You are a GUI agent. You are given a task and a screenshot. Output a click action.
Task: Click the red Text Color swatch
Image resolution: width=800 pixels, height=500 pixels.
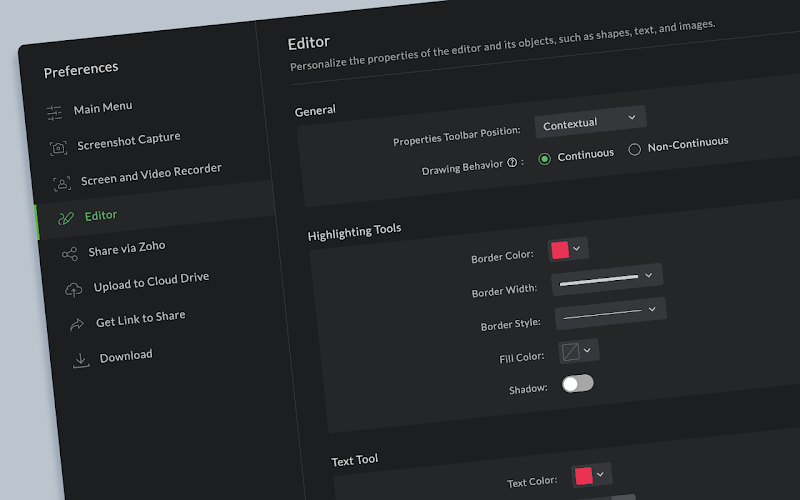coord(584,476)
